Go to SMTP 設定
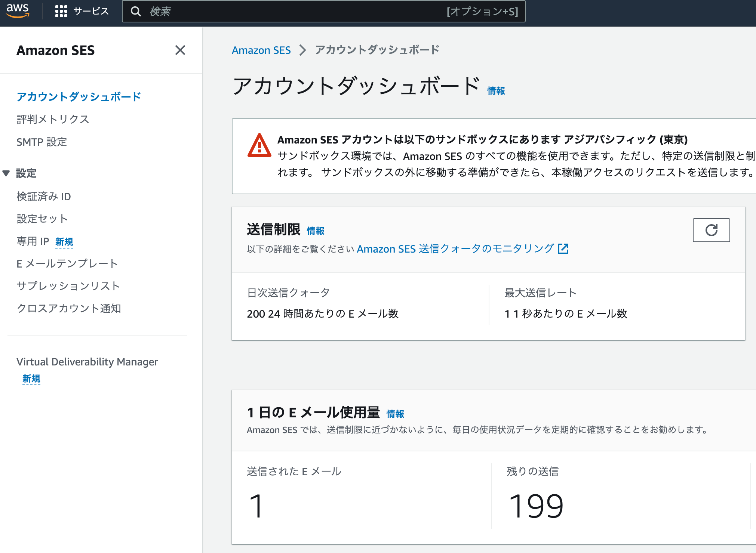The width and height of the screenshot is (756, 553). click(x=42, y=142)
